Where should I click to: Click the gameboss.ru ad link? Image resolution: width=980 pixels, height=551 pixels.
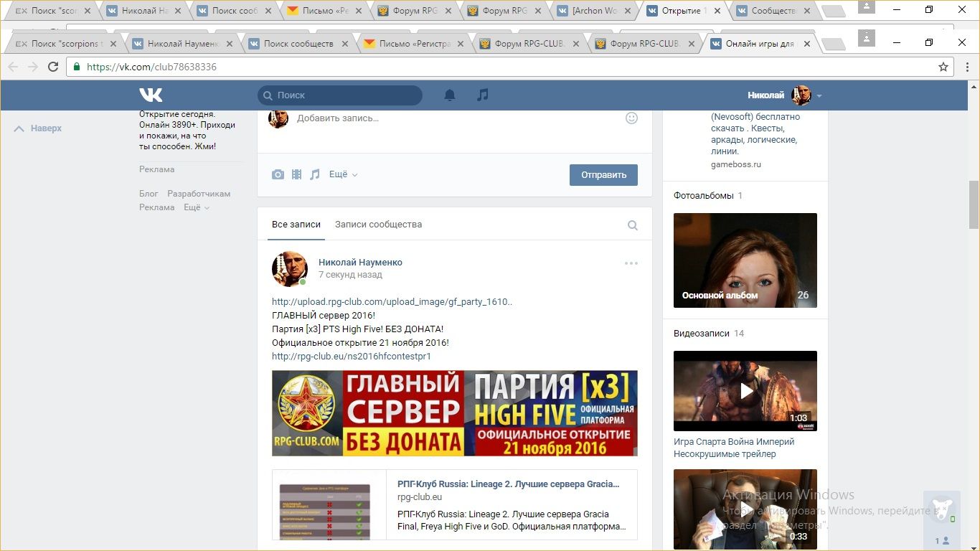736,164
